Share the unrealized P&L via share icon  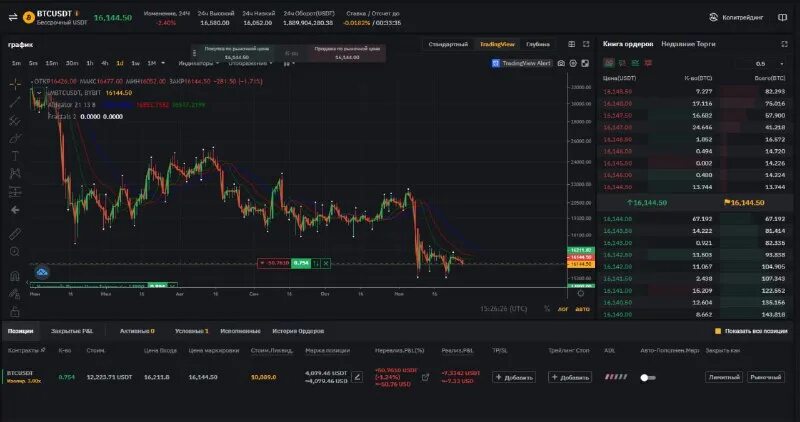click(425, 378)
